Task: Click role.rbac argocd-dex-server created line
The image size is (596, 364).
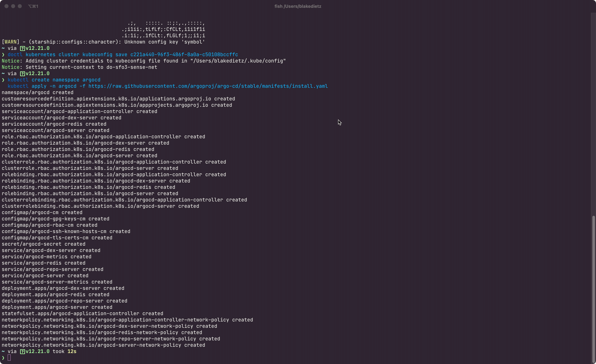Action: (x=85, y=143)
